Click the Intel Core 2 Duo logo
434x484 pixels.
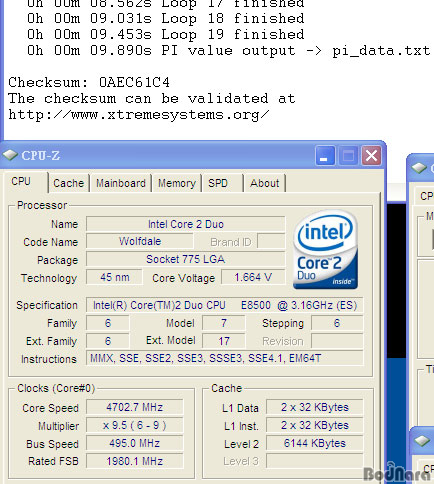[x=325, y=249]
